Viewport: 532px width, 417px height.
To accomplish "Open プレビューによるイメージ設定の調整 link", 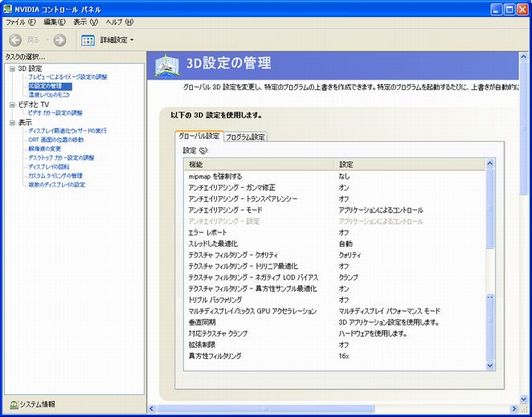I will pos(68,77).
